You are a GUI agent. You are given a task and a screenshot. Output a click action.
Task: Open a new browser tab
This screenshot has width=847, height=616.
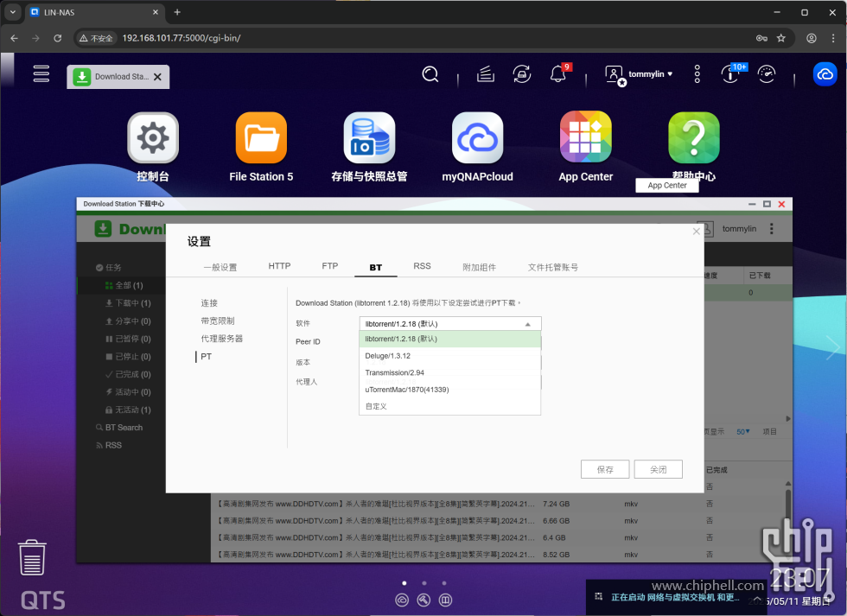point(177,12)
